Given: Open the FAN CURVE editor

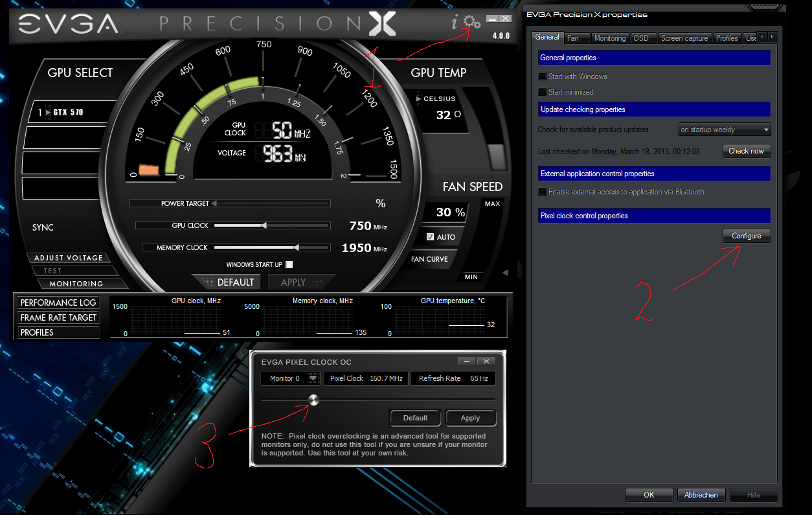Looking at the screenshot, I should (429, 259).
